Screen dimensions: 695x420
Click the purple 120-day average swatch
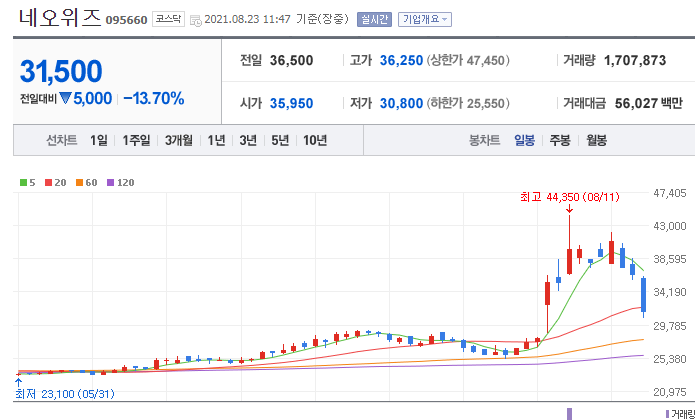(x=112, y=183)
